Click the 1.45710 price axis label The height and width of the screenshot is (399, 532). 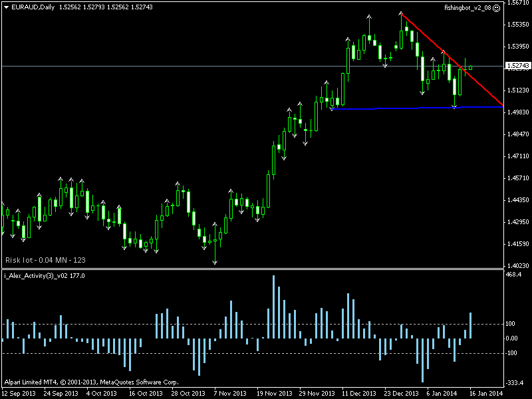tap(518, 178)
